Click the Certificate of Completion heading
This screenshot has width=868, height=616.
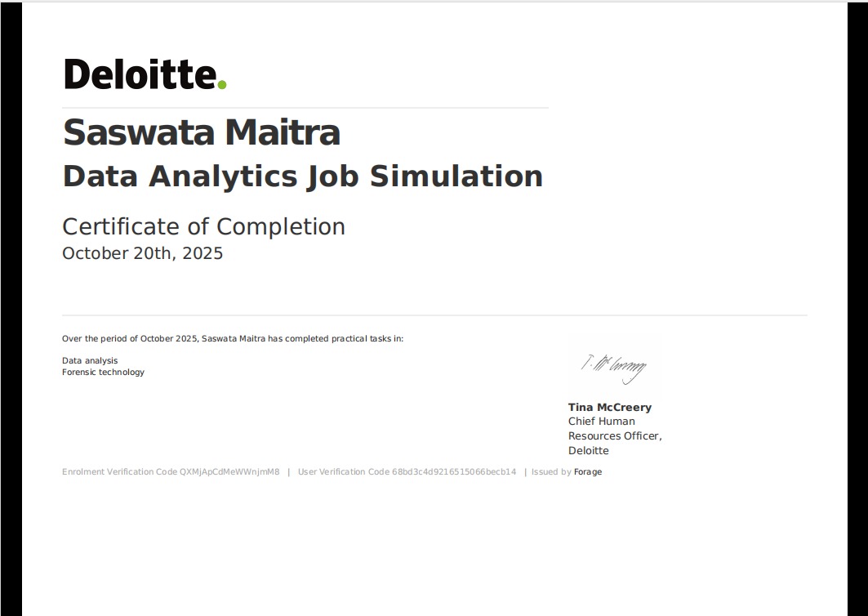coord(203,227)
